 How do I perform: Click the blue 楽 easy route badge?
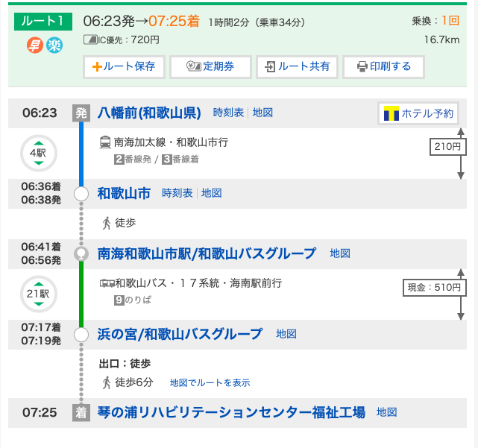tap(54, 45)
